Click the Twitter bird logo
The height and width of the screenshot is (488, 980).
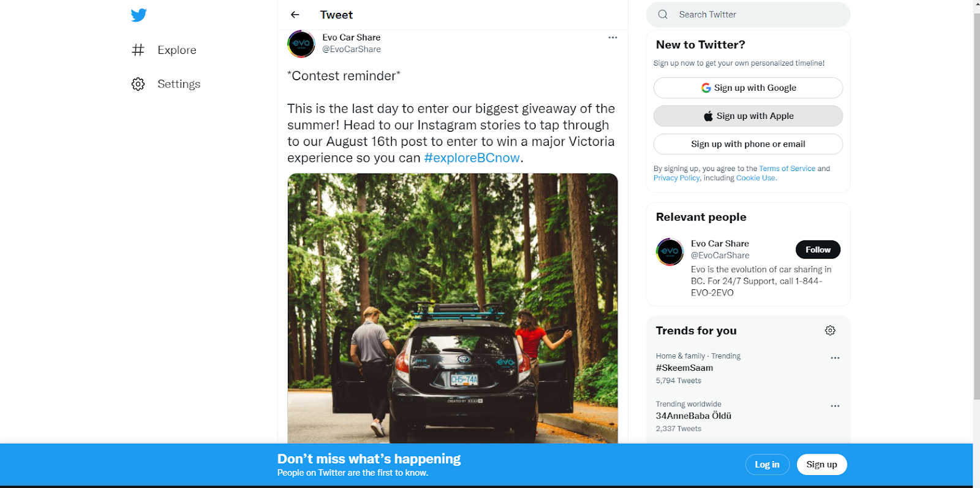coord(139,15)
